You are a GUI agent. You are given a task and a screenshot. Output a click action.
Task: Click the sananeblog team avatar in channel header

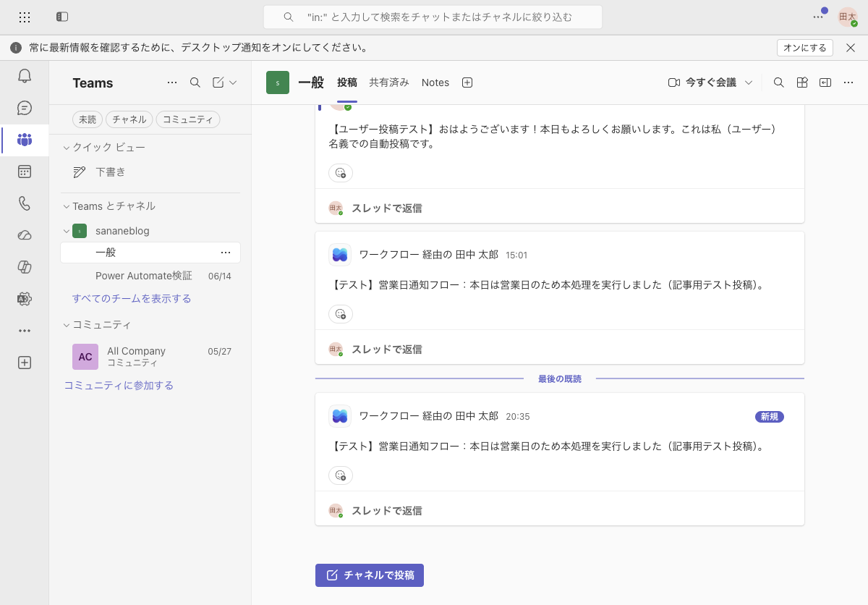click(x=278, y=82)
